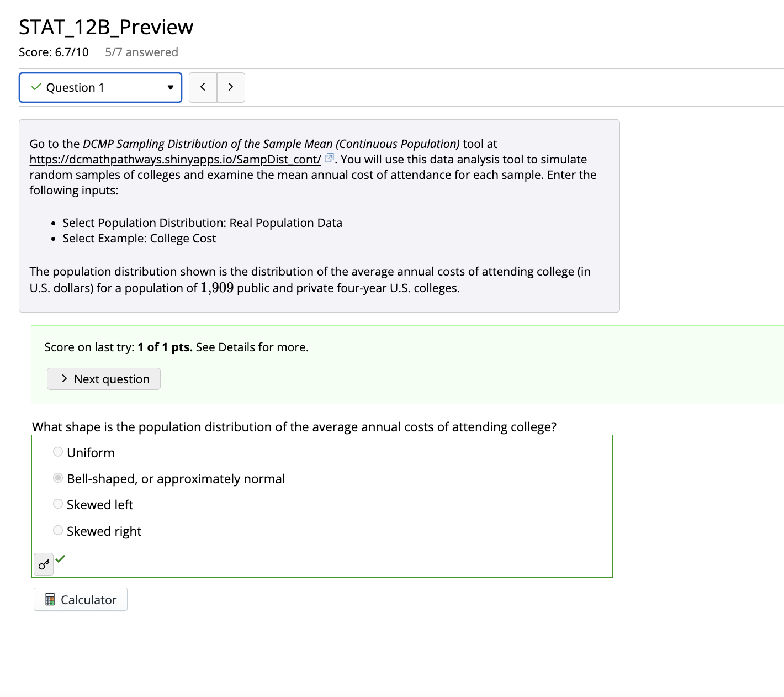784x697 pixels.
Task: Click the 5/7 answered status text
Action: pyautogui.click(x=141, y=52)
